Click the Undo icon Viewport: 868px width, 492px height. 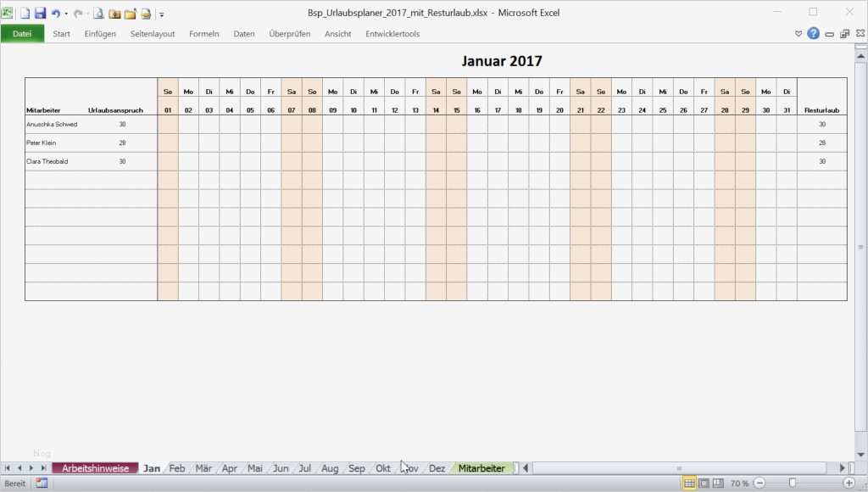pos(56,13)
